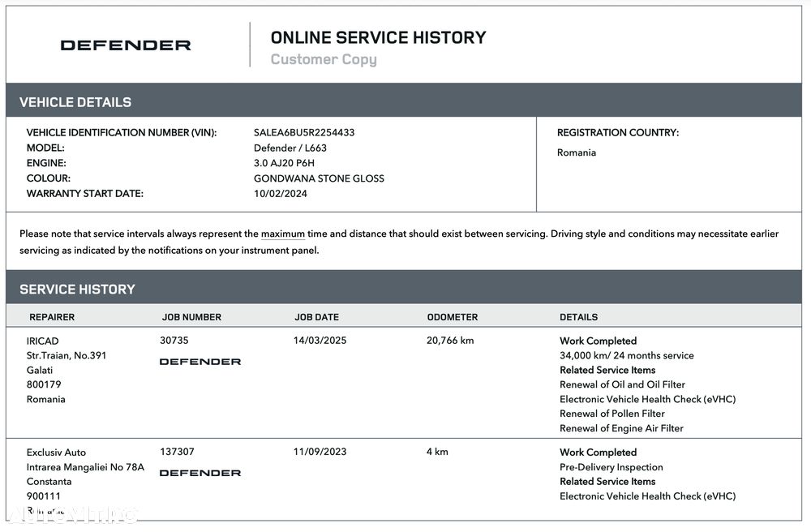Click the ODOMETER column header
Viewport: 811px width, 532px height.
pos(453,317)
